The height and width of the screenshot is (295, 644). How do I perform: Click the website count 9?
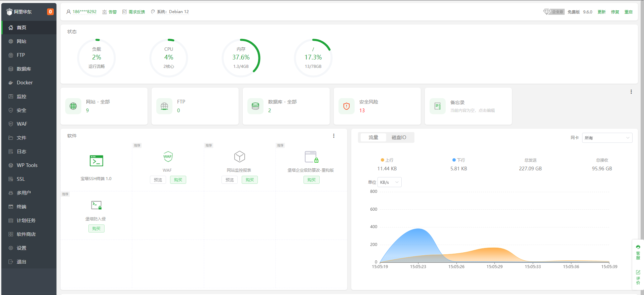[87, 111]
